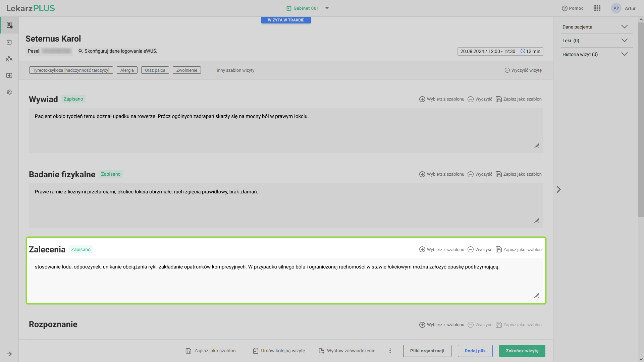The width and height of the screenshot is (644, 362).
Task: Collapse right panel with chevron arrow
Action: pyautogui.click(x=558, y=189)
